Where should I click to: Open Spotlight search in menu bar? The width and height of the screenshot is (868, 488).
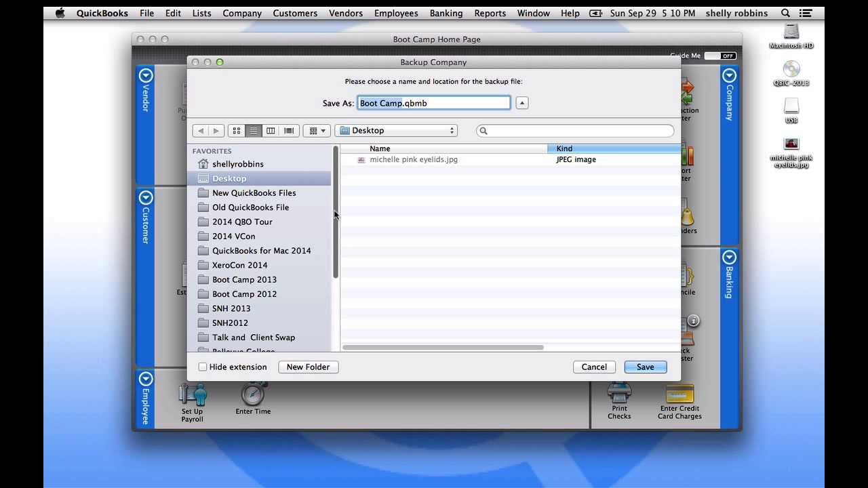pos(785,13)
